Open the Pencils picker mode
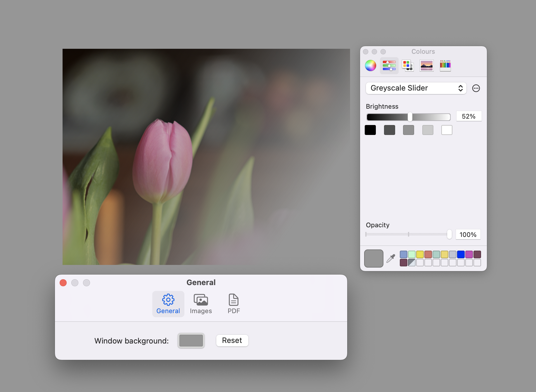Viewport: 536px width, 392px height. point(445,65)
